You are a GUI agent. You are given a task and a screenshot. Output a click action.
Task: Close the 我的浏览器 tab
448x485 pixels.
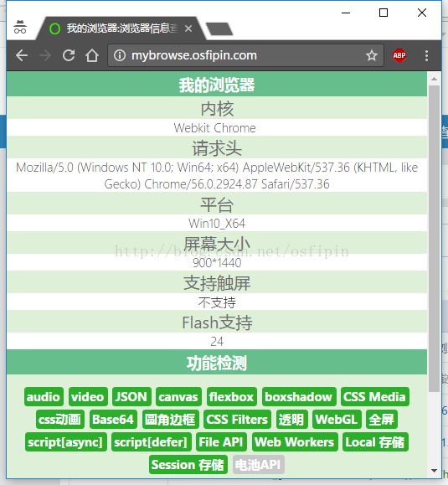coord(188,28)
